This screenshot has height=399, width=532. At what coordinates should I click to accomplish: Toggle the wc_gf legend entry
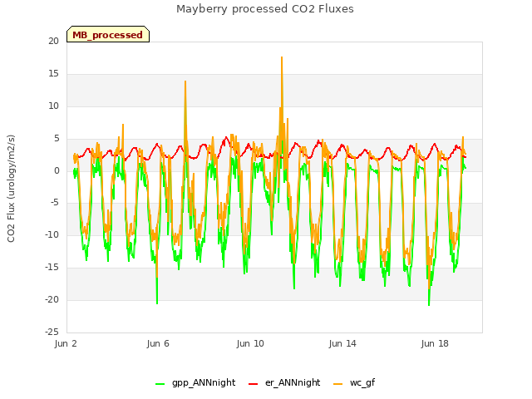pyautogui.click(x=354, y=382)
